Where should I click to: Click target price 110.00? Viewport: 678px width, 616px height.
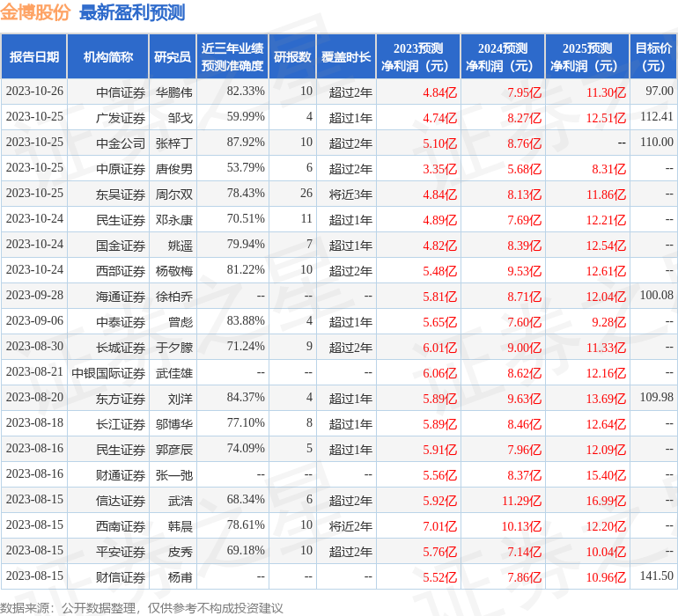[657, 143]
